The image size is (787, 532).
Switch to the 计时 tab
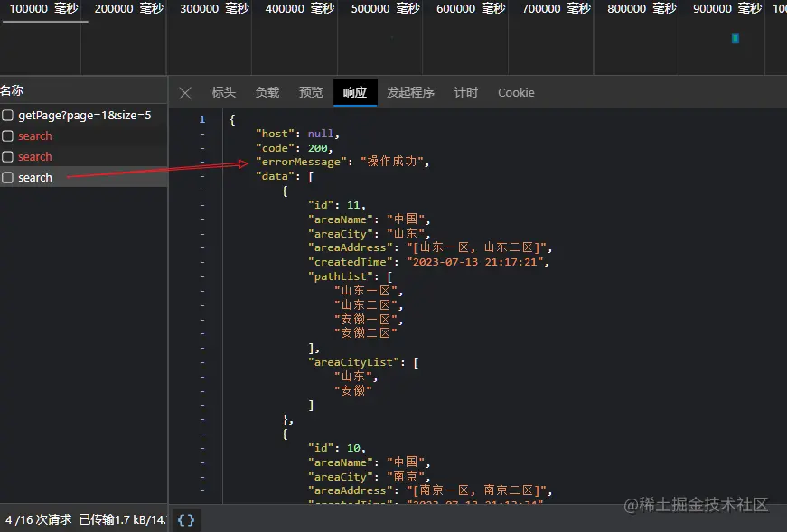[465, 92]
